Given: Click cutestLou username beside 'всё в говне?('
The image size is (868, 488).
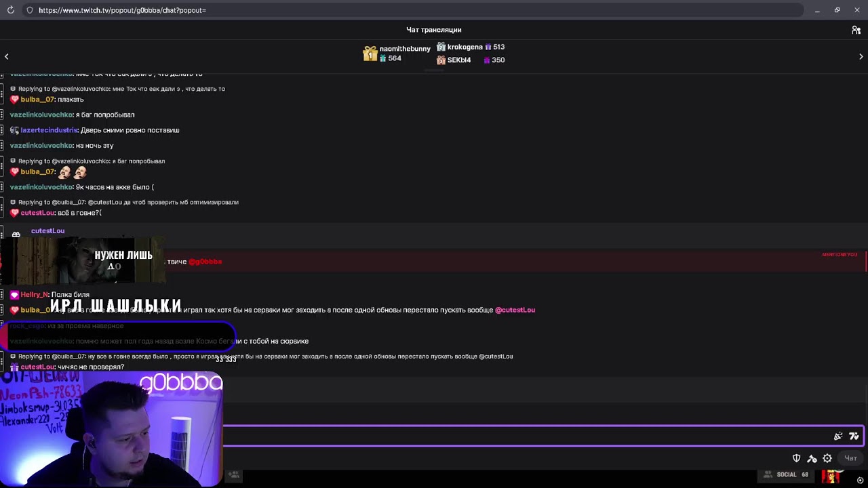Looking at the screenshot, I should 37,213.
